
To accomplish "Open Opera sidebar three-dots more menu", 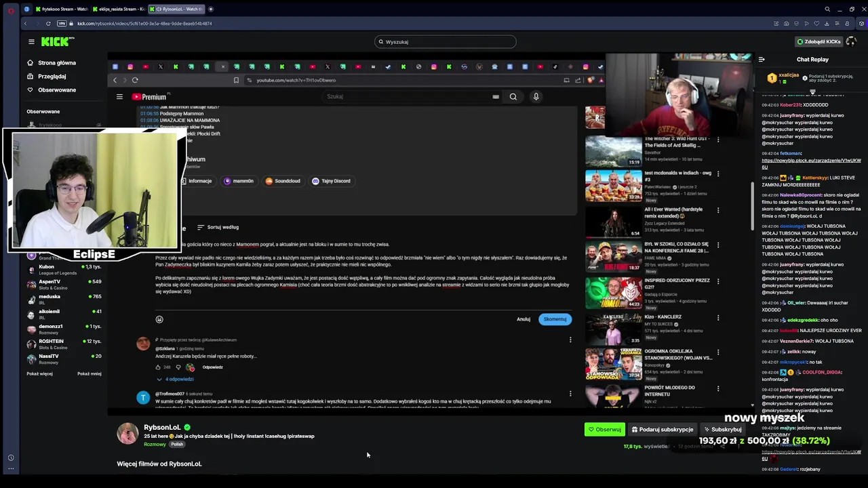I will point(10,468).
